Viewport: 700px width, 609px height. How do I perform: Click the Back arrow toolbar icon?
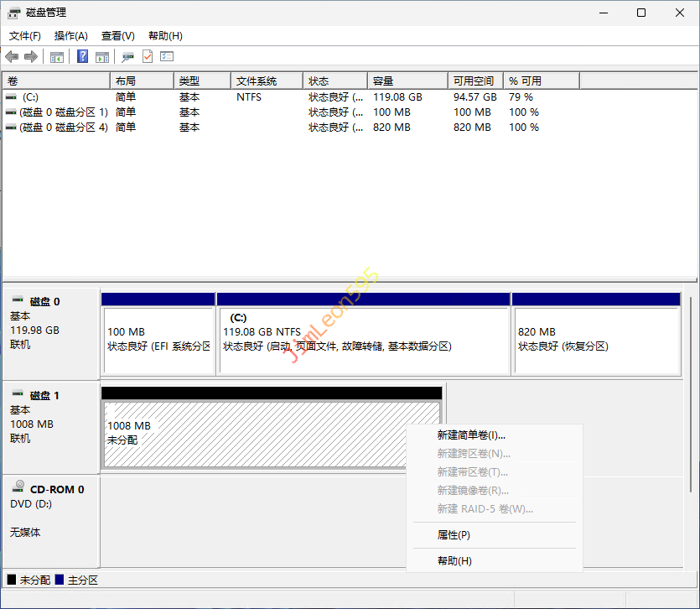12,56
